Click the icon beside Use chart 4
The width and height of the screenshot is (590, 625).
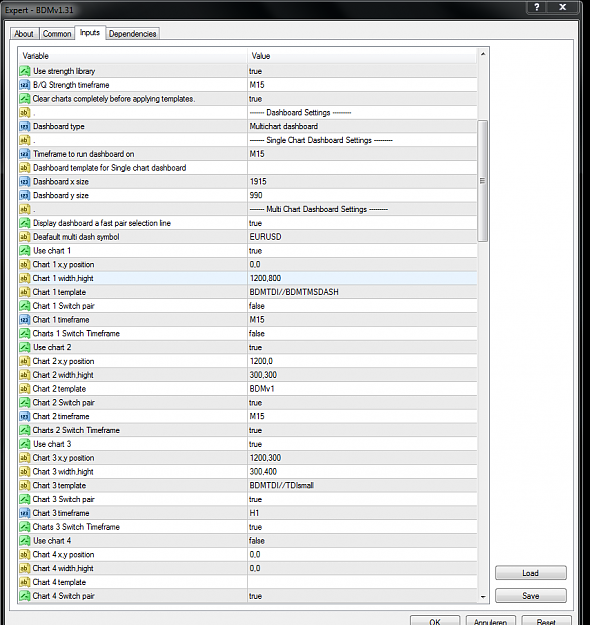point(25,540)
